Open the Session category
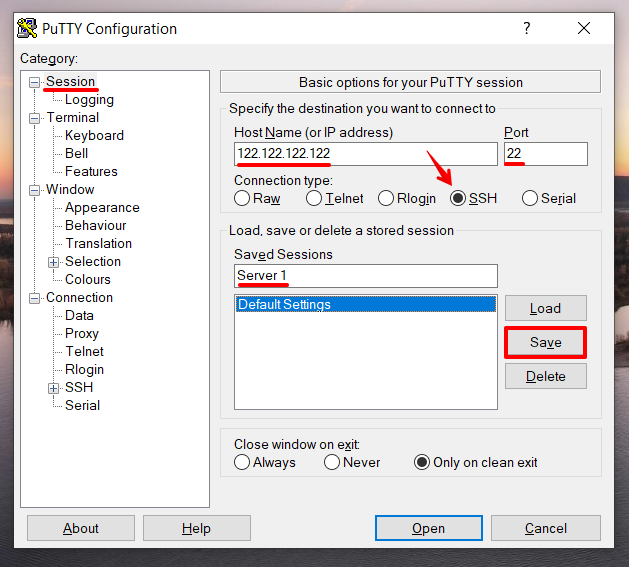 pyautogui.click(x=71, y=81)
